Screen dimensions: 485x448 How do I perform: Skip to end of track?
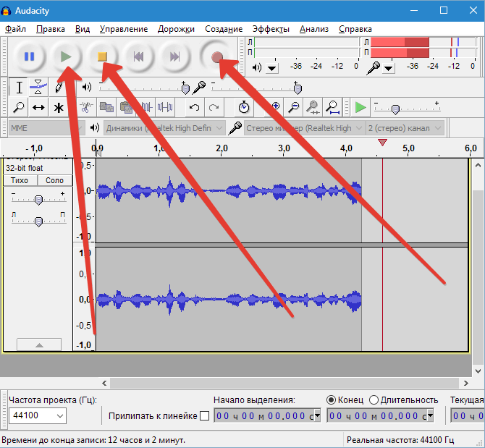[x=174, y=56]
